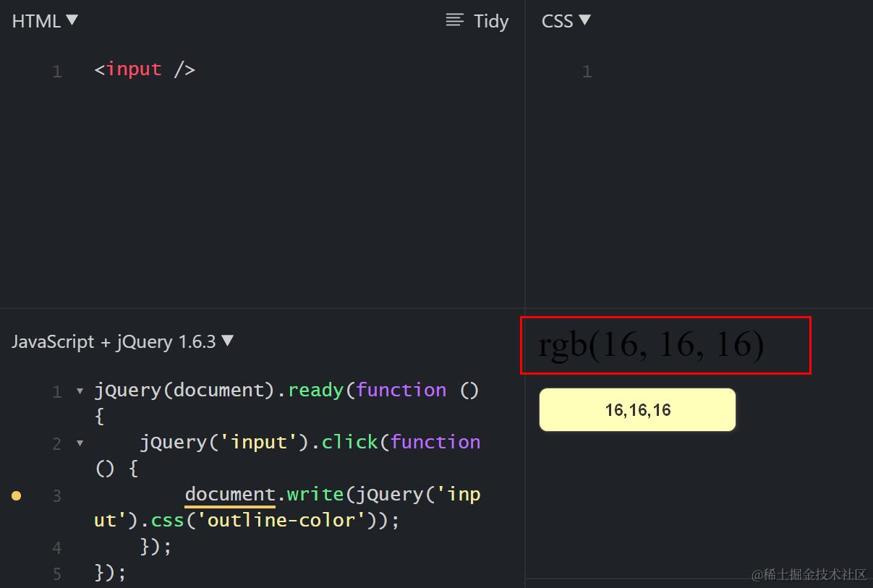Viewport: 873px width, 588px height.
Task: Click the ready function call on line 1
Action: (317, 391)
